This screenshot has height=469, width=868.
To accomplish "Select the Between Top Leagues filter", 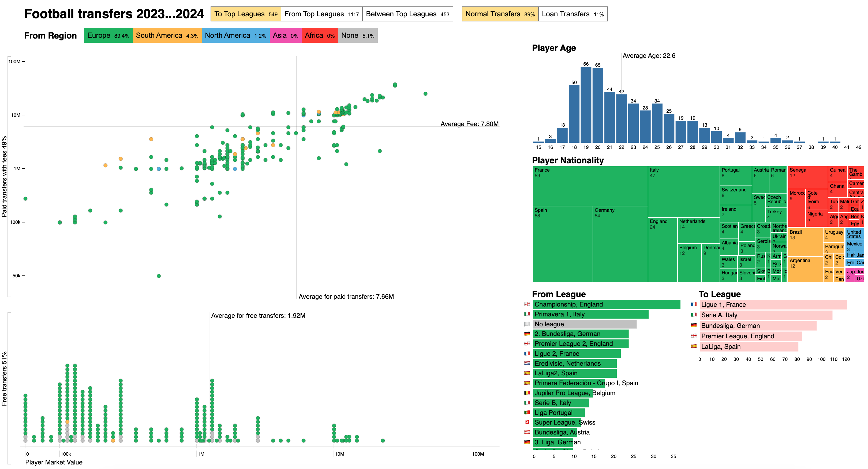I will (x=408, y=14).
